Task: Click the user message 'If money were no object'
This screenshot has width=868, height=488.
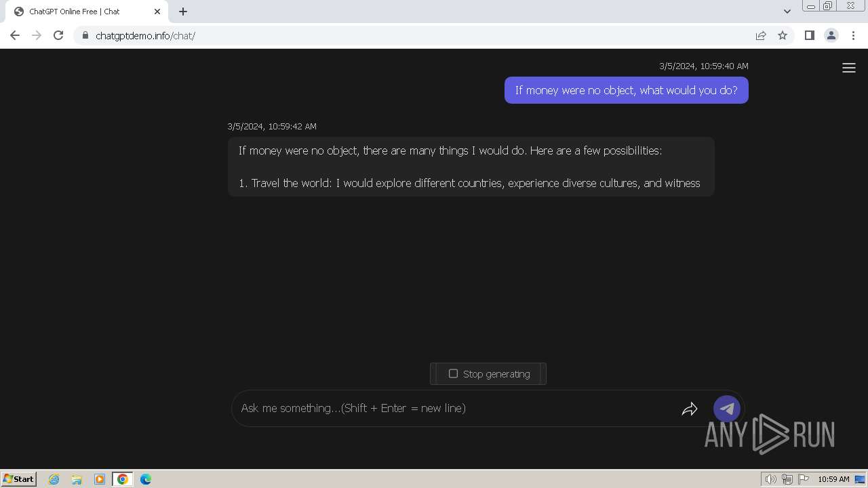Action: (x=626, y=90)
